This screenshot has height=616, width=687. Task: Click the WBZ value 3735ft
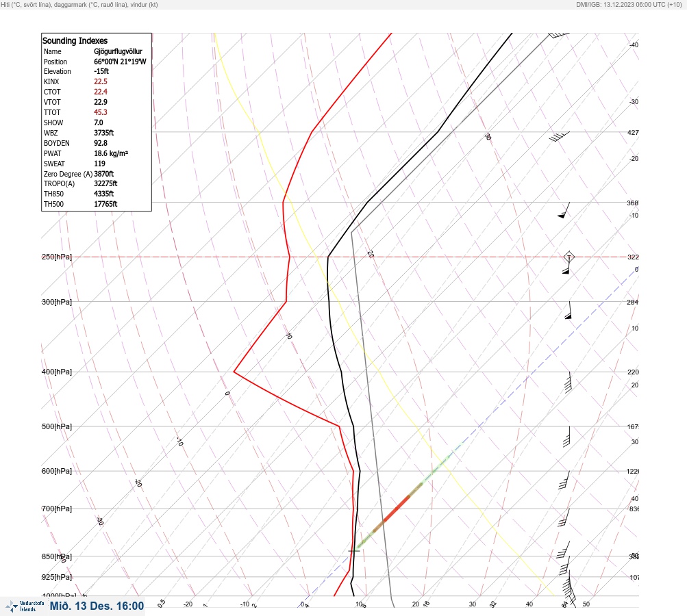pos(104,133)
